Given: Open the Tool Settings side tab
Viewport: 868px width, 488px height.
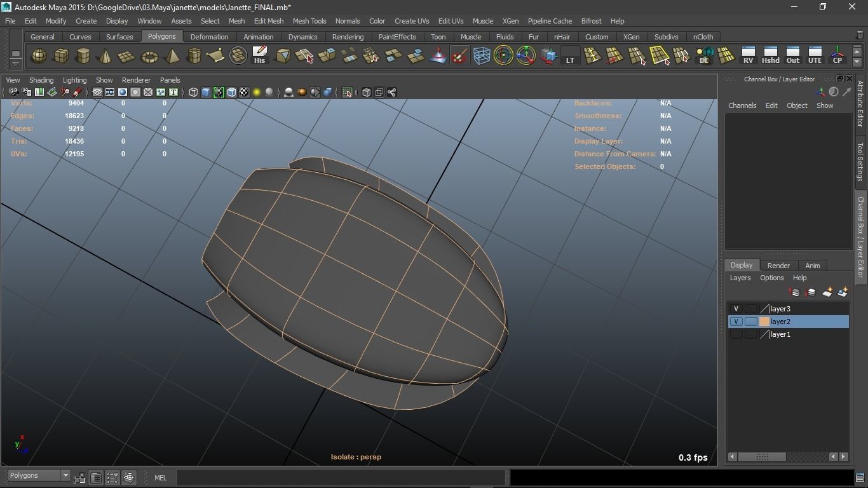Looking at the screenshot, I should (x=861, y=161).
